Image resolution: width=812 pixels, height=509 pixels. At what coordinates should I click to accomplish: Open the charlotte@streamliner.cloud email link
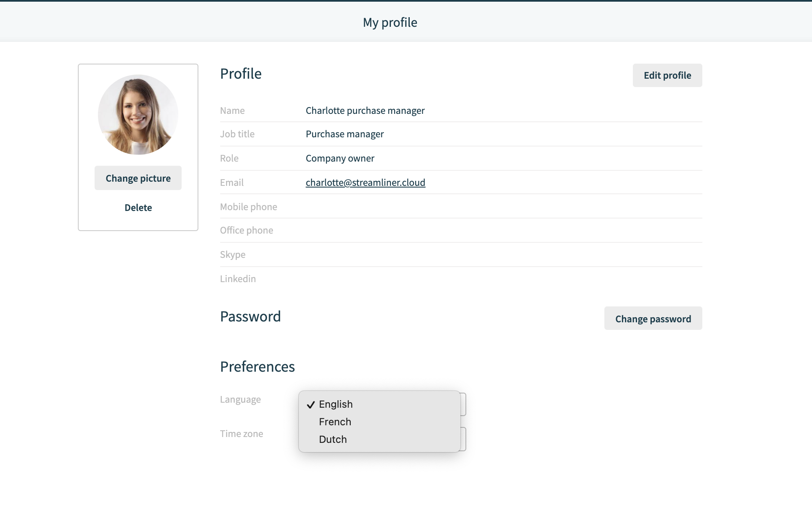[x=365, y=183]
